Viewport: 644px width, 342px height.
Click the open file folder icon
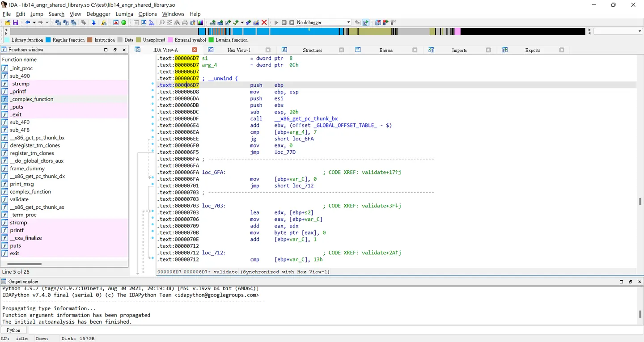8,22
